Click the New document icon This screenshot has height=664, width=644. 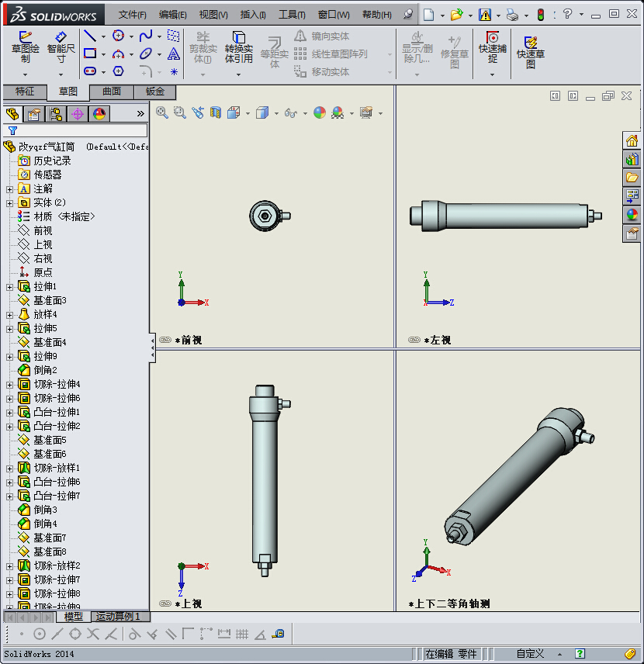click(x=429, y=15)
